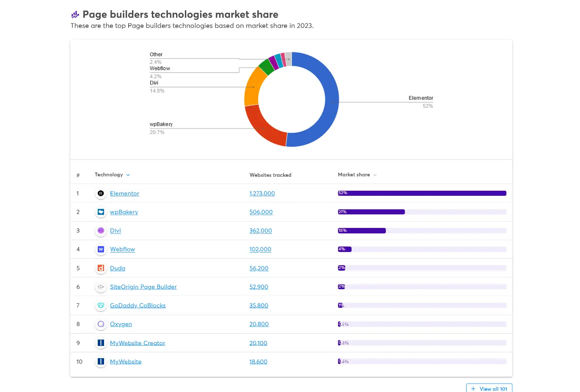The width and height of the screenshot is (580, 392).
Task: Click the MyWebsite Creator logo icon
Action: [x=101, y=343]
